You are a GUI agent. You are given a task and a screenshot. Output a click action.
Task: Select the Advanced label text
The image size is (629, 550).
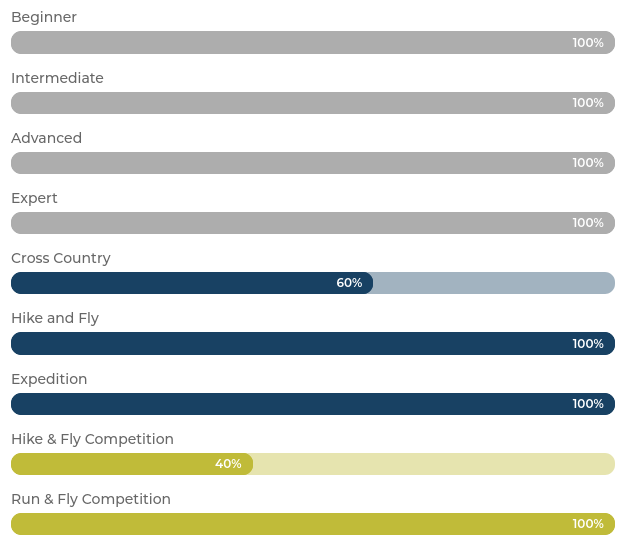[46, 138]
